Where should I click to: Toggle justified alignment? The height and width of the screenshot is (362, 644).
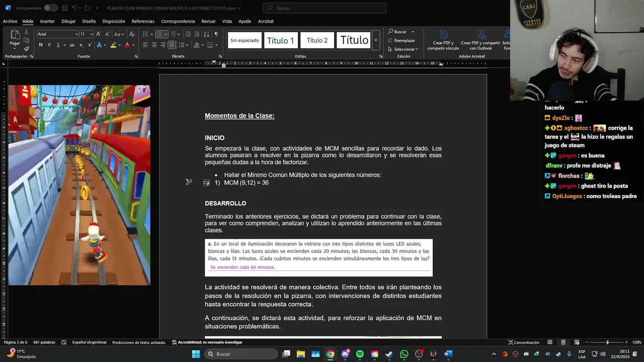coord(172,45)
